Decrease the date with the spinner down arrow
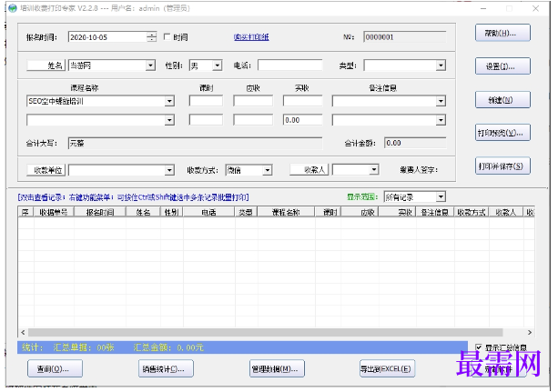The image size is (558, 392). [x=152, y=39]
